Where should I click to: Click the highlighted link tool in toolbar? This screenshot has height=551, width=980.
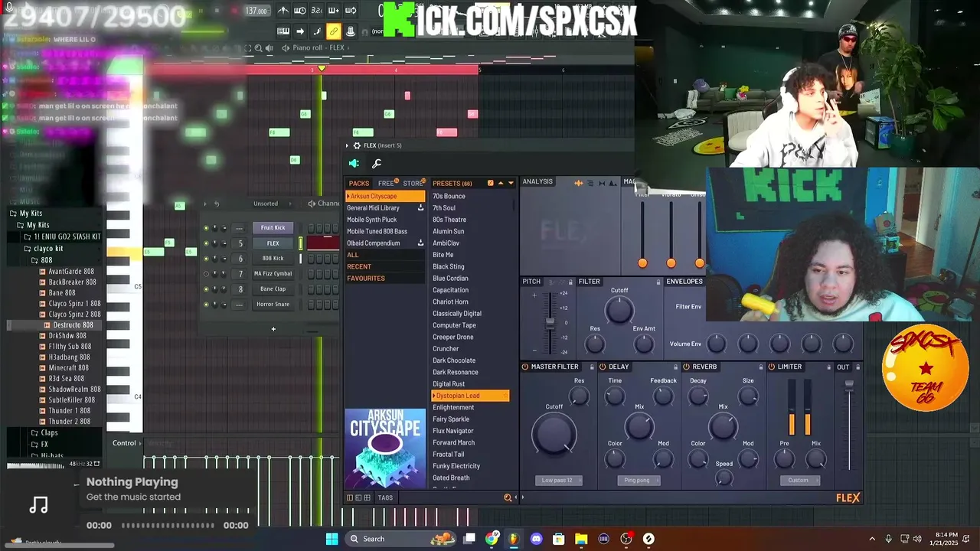tap(333, 31)
